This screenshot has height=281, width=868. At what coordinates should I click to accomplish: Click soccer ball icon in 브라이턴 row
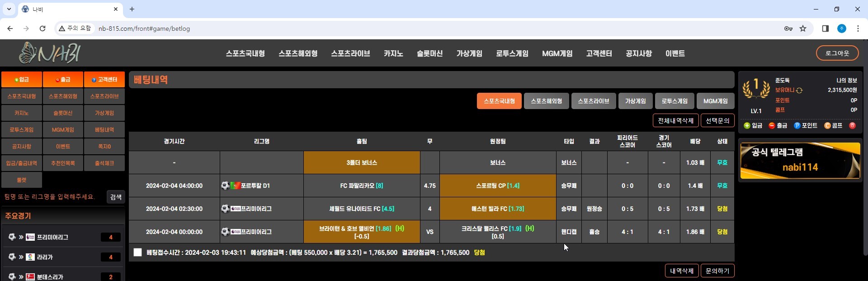tap(225, 232)
